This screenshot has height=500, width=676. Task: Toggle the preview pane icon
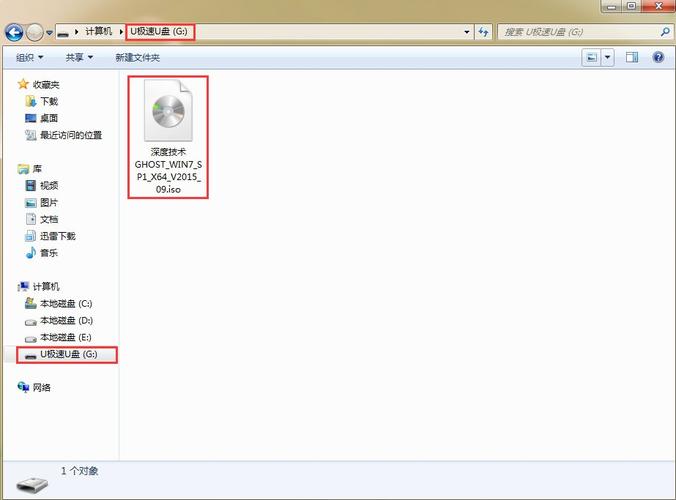tap(632, 58)
